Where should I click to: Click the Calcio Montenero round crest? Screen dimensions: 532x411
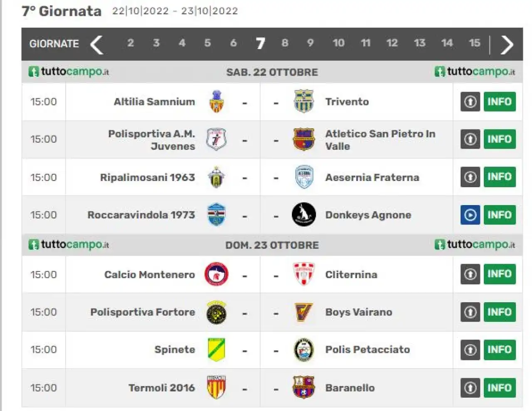(x=216, y=274)
